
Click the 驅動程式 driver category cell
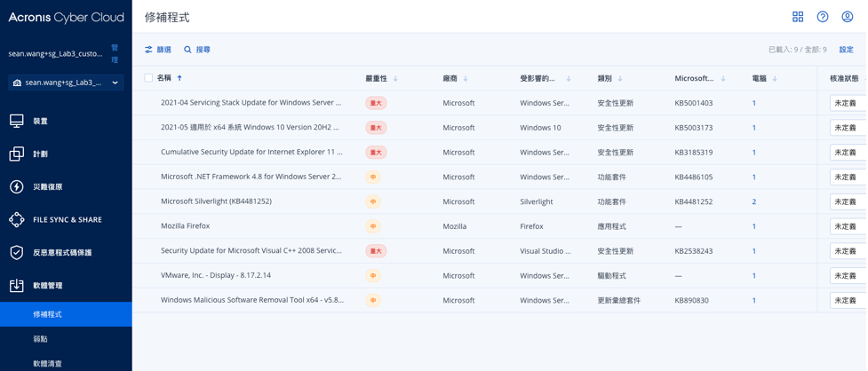(612, 275)
